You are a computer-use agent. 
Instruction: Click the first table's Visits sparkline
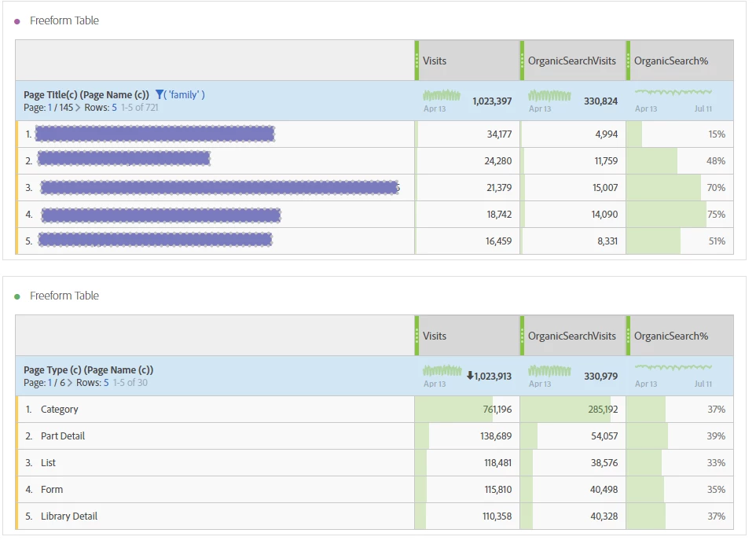pyautogui.click(x=441, y=95)
